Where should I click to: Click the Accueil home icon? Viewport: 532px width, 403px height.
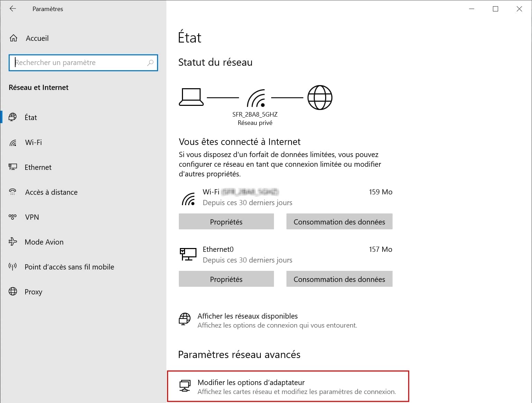pos(13,38)
